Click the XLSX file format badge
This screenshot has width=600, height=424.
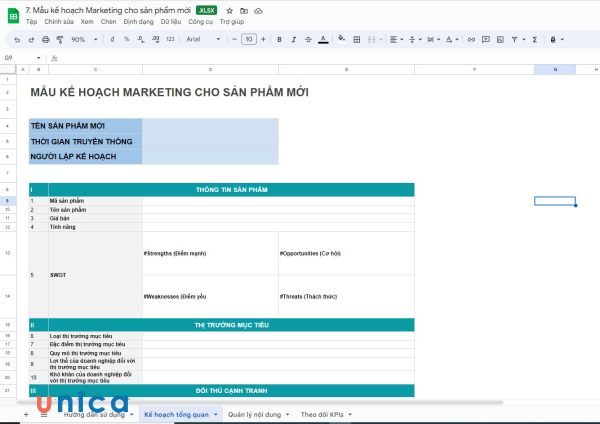point(207,10)
